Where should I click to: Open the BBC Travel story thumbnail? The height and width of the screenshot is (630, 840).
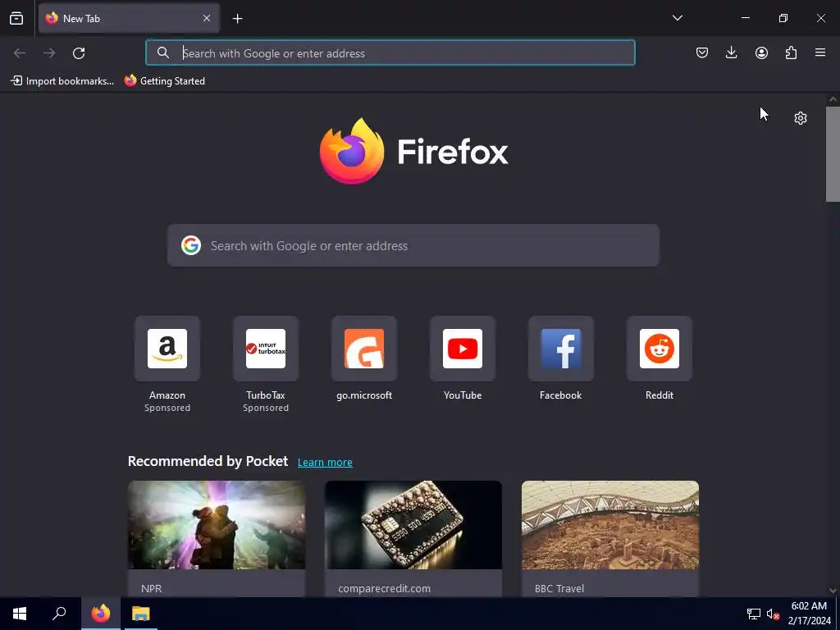tap(610, 525)
